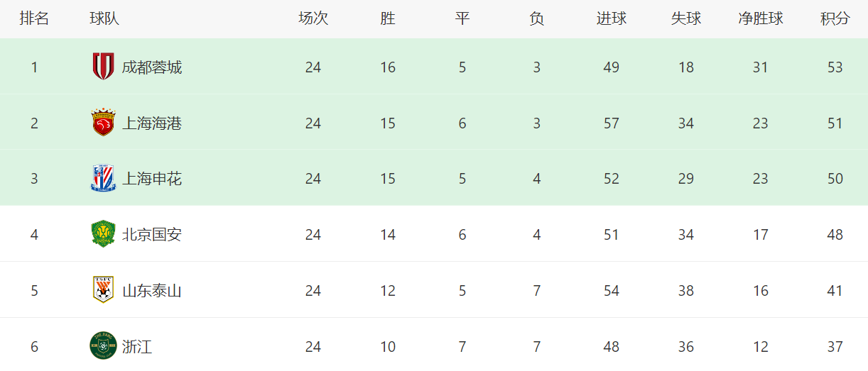
Task: Click the 浙江 round team logo
Action: coord(103,346)
